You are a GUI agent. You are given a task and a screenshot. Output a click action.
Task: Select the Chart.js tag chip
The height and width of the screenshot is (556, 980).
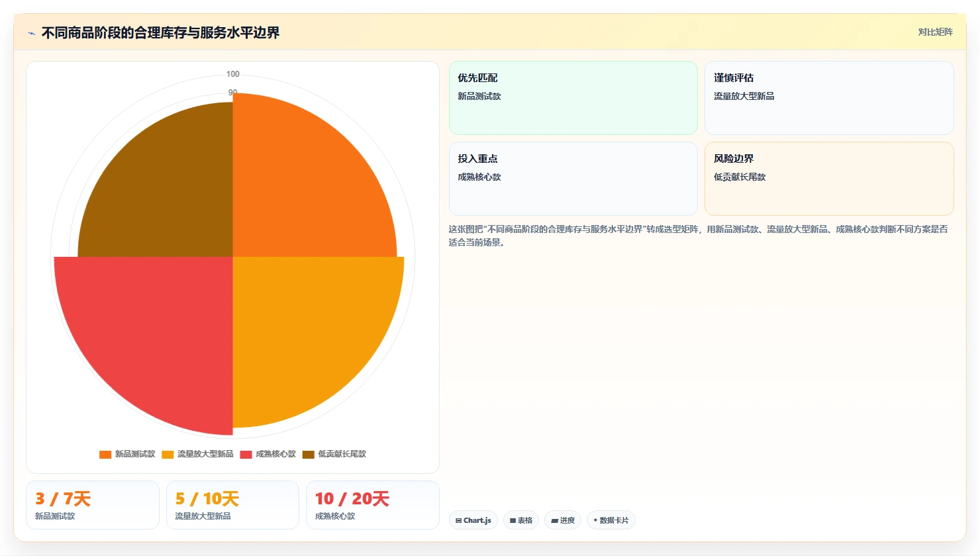[473, 520]
